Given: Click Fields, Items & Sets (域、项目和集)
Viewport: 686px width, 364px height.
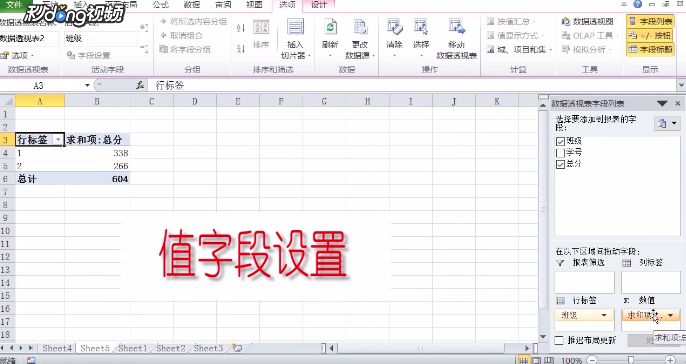Looking at the screenshot, I should (x=519, y=49).
